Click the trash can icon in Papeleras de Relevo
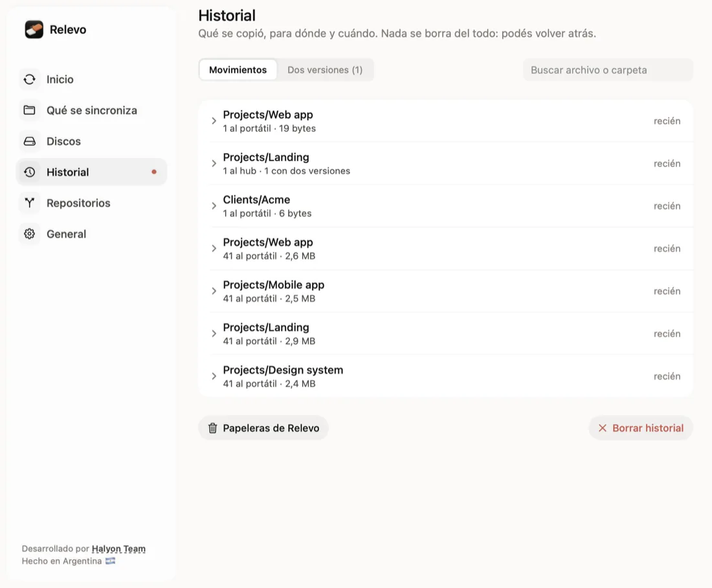The width and height of the screenshot is (712, 588). [x=212, y=428]
